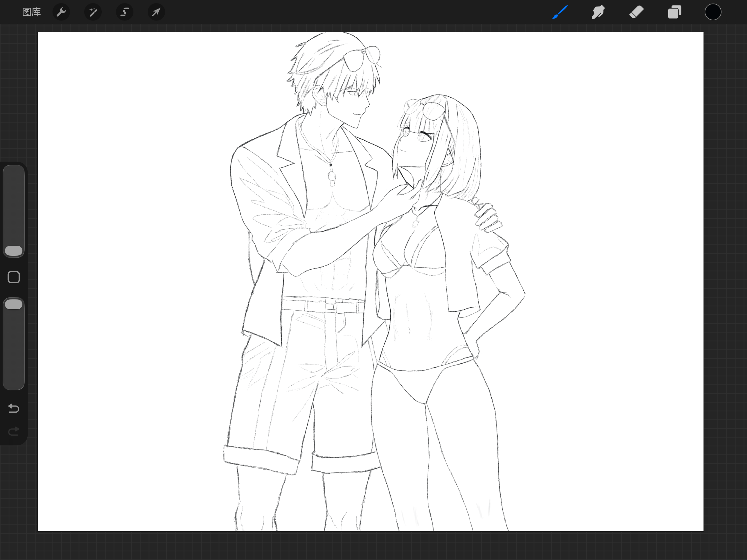Click the brush opacity slider handle
Screen dimensions: 747x560
(x=14, y=304)
